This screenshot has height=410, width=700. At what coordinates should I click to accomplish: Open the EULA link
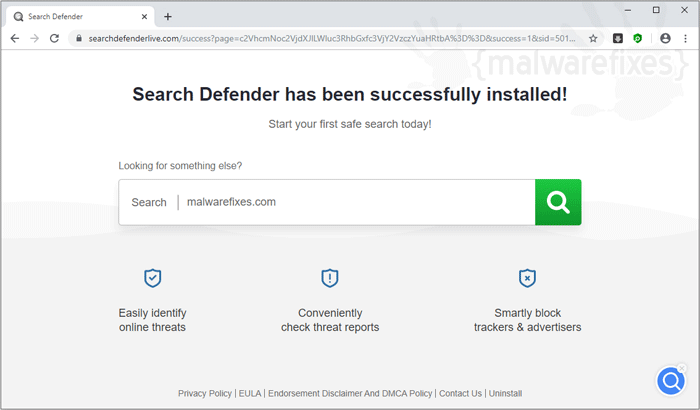coord(250,393)
